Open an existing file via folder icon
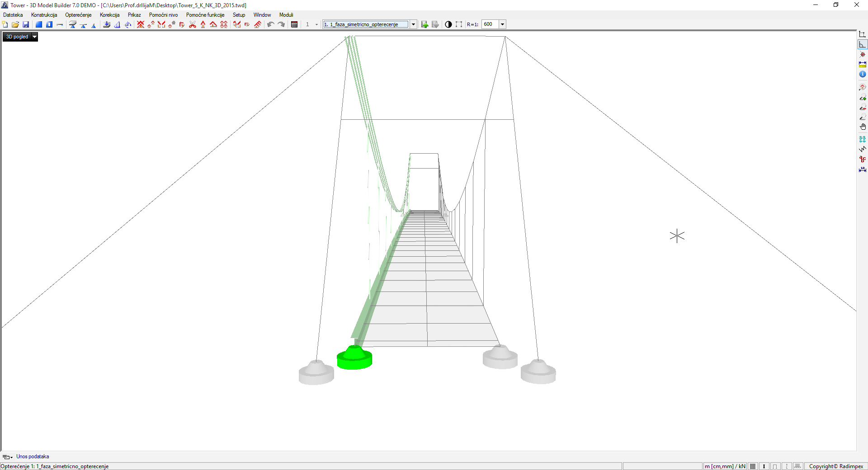The height and width of the screenshot is (470, 868). tap(15, 24)
